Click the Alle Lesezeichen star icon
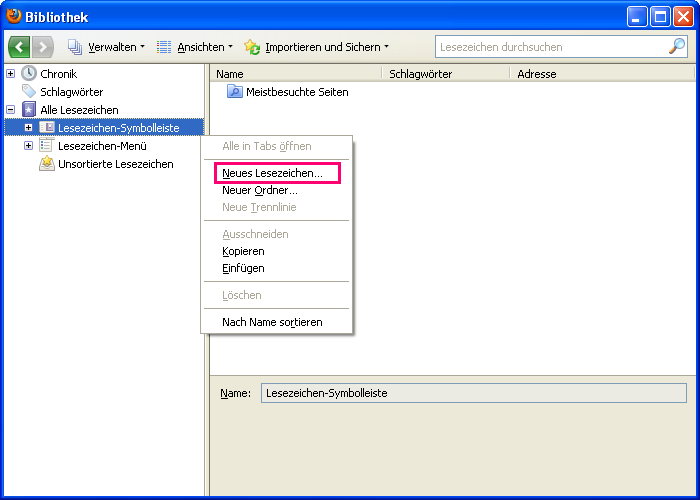700x500 pixels. click(x=29, y=110)
